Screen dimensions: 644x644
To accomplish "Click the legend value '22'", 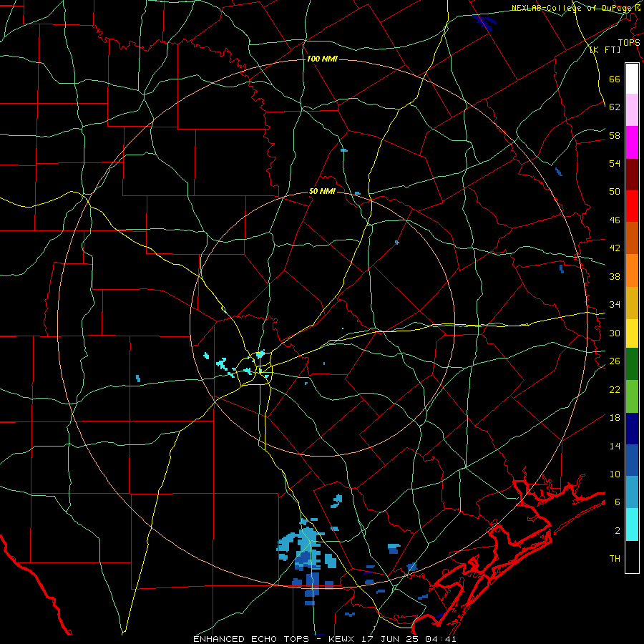I will 615,389.
